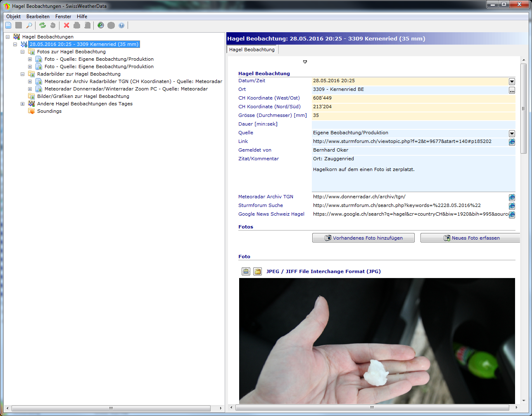
Task: Click the scanner icon beside JPEG label
Action: pos(246,271)
